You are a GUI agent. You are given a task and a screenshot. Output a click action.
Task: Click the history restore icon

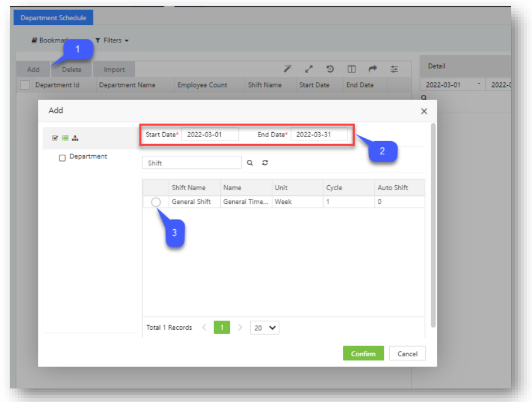click(x=330, y=69)
